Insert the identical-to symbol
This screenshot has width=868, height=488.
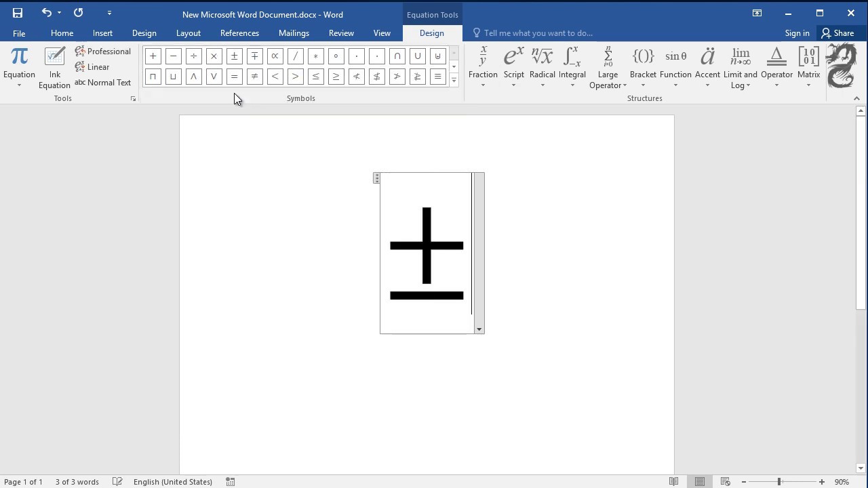coord(438,77)
